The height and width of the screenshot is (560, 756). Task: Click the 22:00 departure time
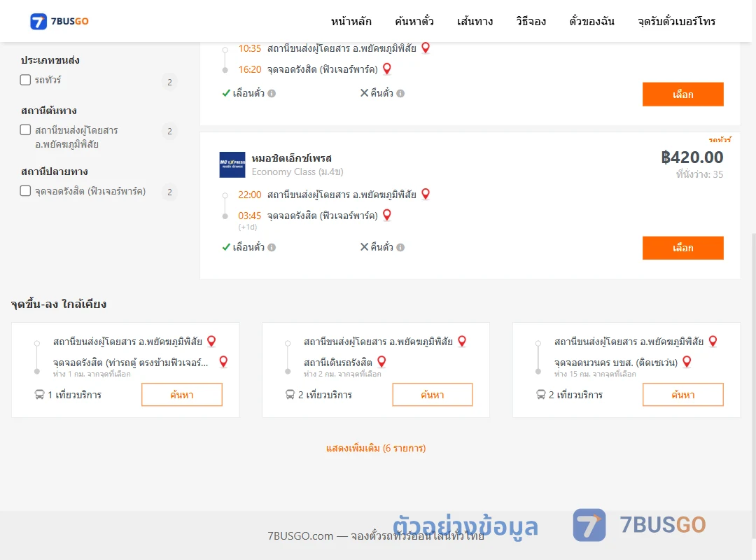[x=250, y=195]
